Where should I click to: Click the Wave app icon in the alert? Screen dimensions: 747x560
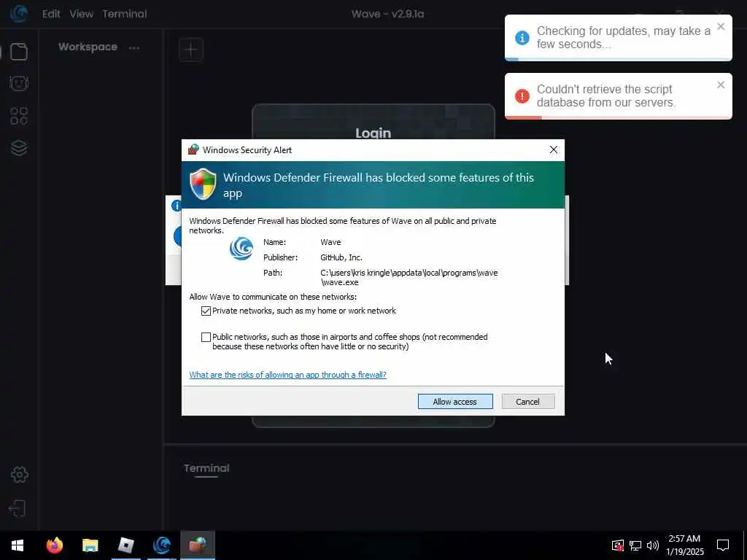click(241, 248)
